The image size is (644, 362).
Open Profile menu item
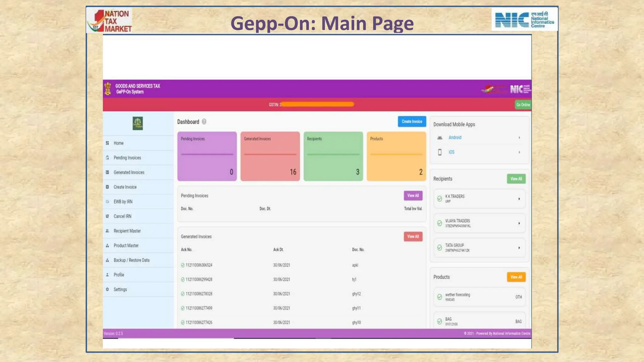click(138, 275)
